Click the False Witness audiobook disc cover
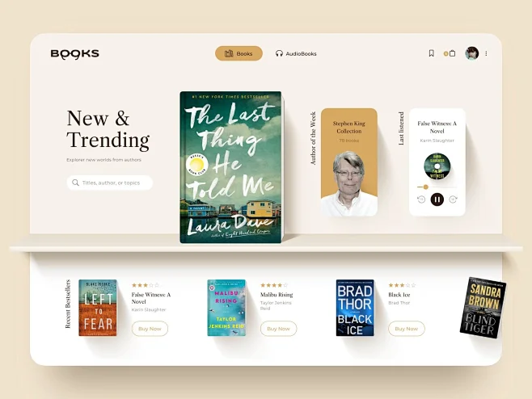Image resolution: width=532 pixels, height=399 pixels. click(x=437, y=166)
